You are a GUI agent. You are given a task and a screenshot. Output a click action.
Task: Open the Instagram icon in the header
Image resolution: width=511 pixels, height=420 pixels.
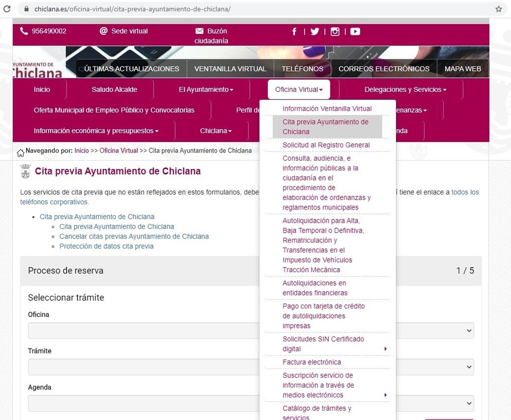coord(335,31)
